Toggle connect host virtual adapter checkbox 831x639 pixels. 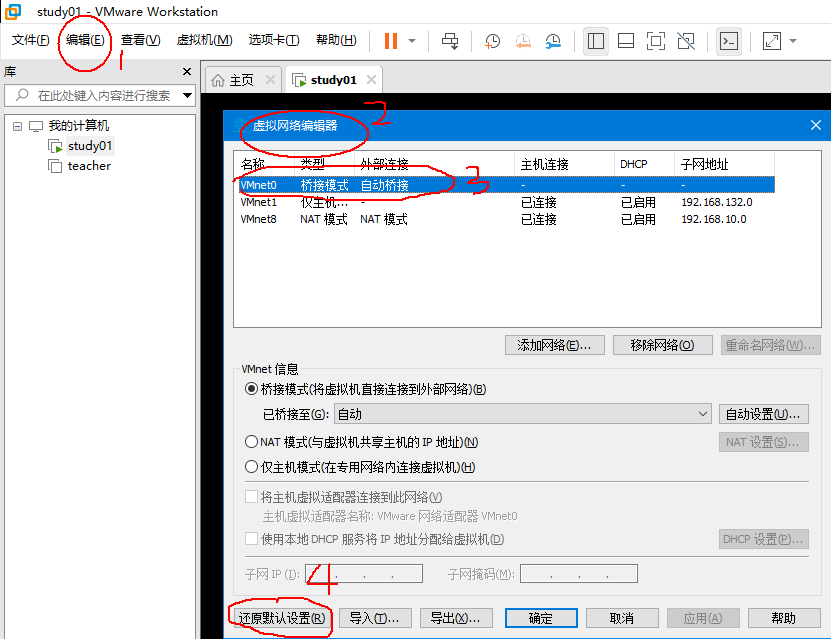(251, 497)
